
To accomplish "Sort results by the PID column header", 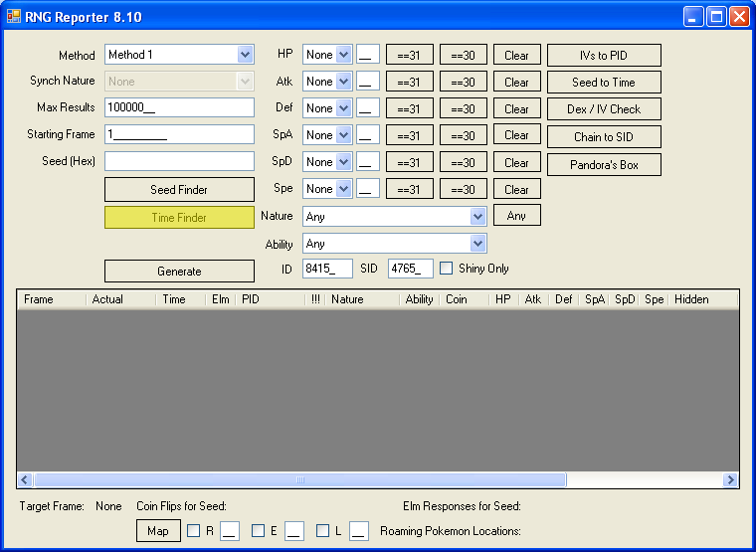I will [x=269, y=299].
